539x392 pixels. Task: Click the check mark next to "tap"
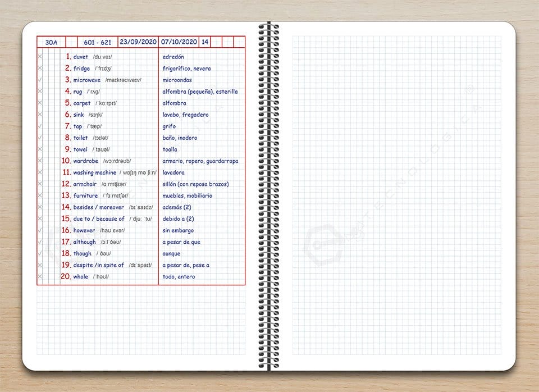point(39,126)
